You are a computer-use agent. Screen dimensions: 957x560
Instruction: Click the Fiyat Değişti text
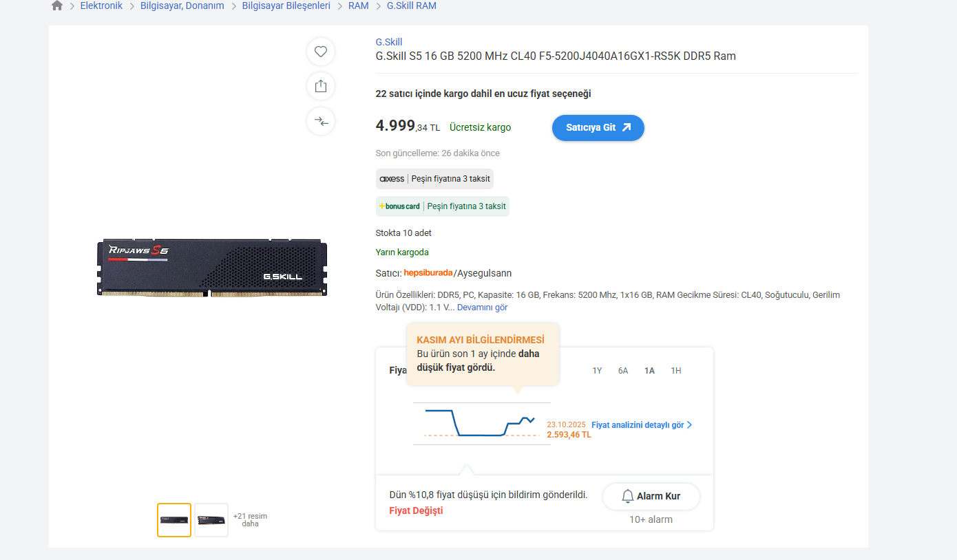tap(416, 510)
